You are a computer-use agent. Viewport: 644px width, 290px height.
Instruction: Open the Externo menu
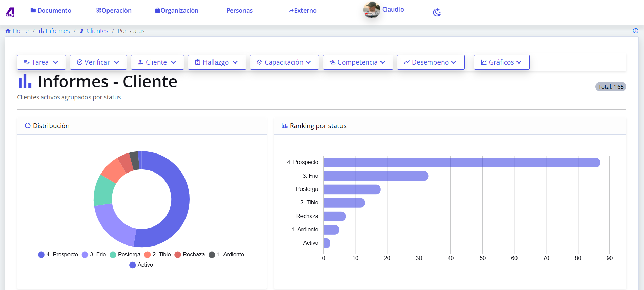[x=303, y=11]
